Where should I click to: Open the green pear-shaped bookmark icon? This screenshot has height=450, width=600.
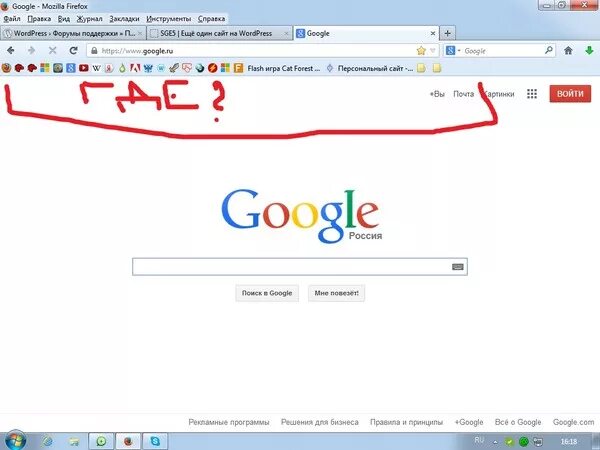click(122, 68)
